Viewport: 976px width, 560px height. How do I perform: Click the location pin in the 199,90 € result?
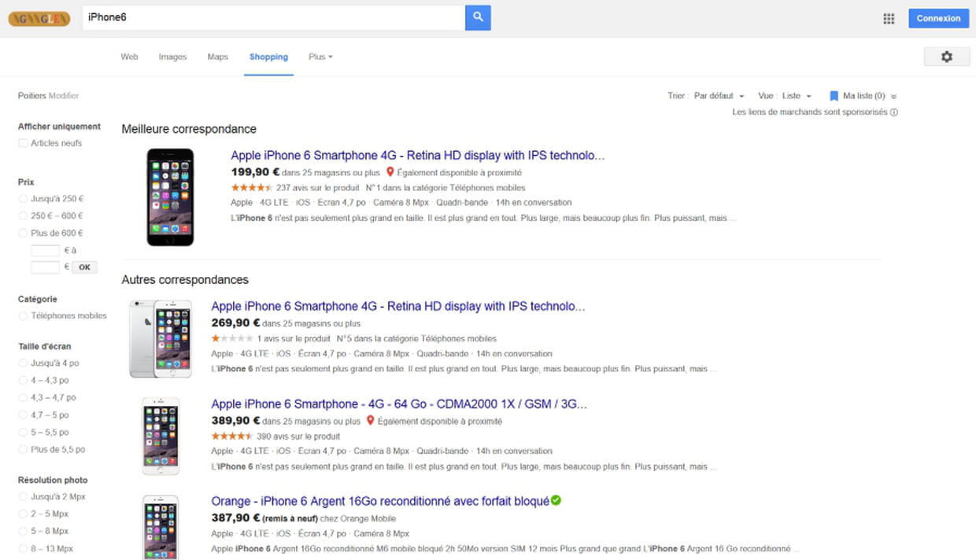click(390, 172)
